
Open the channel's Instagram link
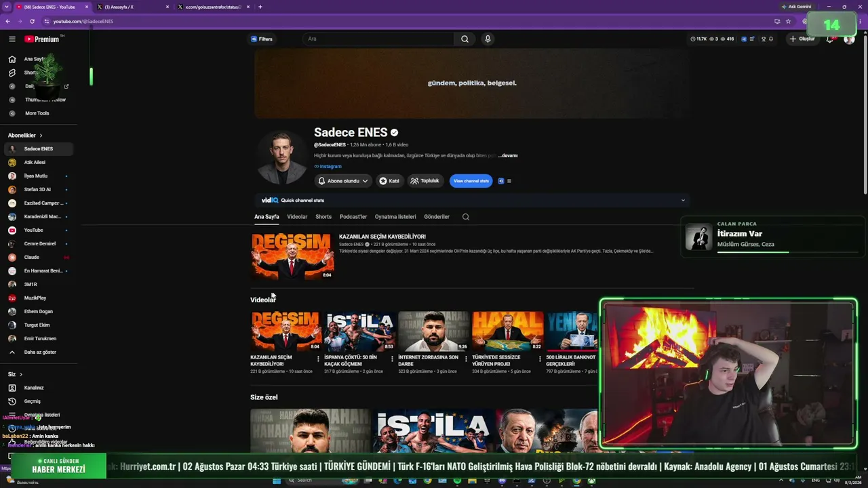coord(328,167)
